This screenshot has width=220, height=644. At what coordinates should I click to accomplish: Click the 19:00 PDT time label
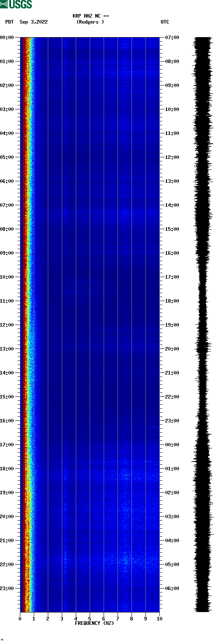(x=7, y=493)
